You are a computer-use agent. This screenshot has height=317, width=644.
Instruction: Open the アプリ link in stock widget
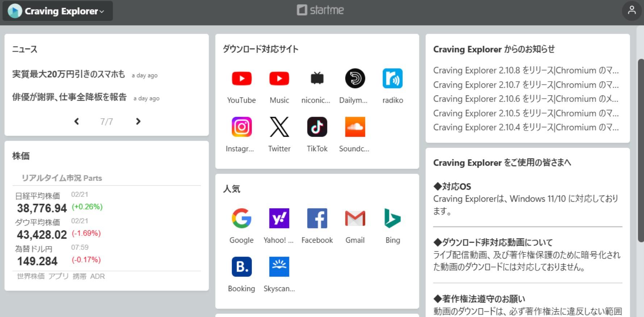[58, 276]
